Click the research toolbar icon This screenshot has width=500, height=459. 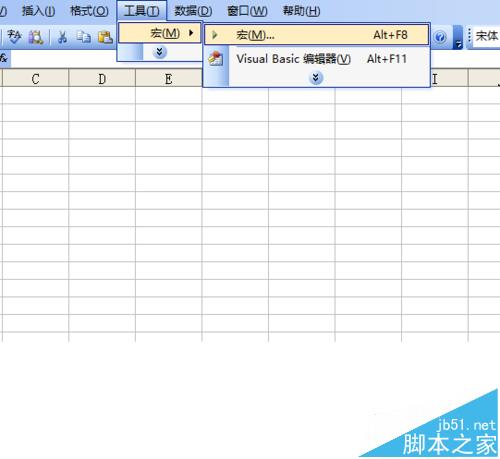[x=36, y=37]
